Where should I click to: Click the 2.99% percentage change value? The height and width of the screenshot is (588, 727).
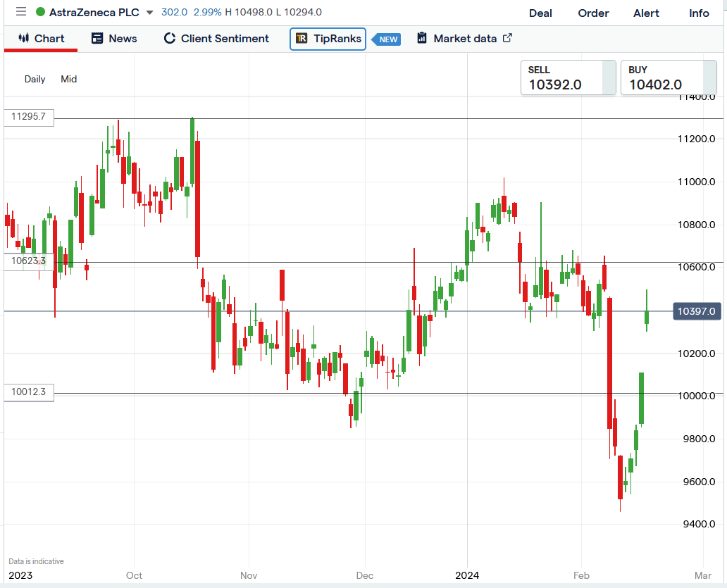point(207,12)
